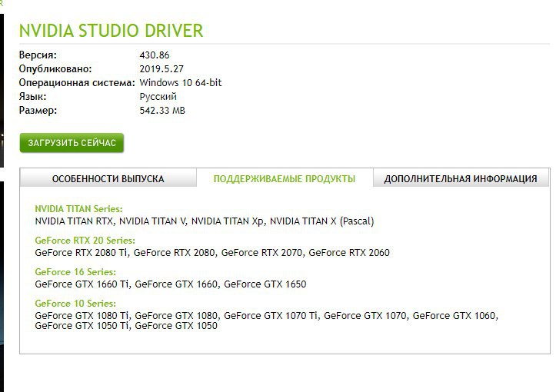Image resolution: width=556 pixels, height=392 pixels.
Task: Click the GeForce GTX 1660 Ti product line
Action: (171, 284)
